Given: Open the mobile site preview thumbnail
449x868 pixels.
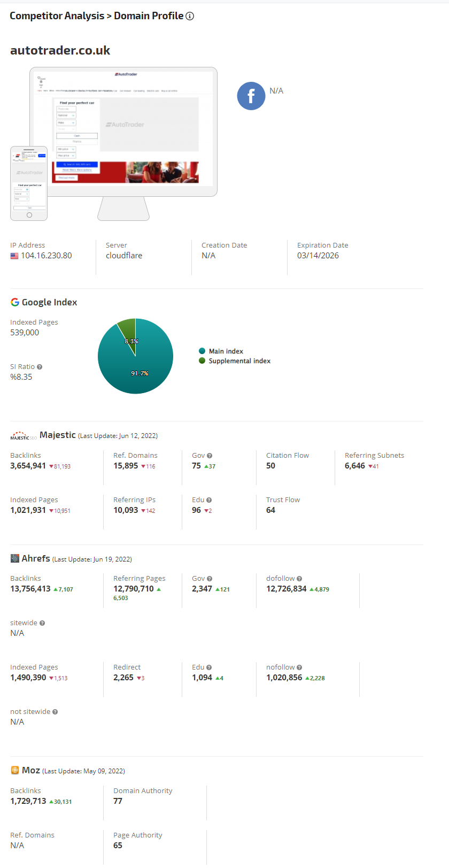Looking at the screenshot, I should pos(29,182).
